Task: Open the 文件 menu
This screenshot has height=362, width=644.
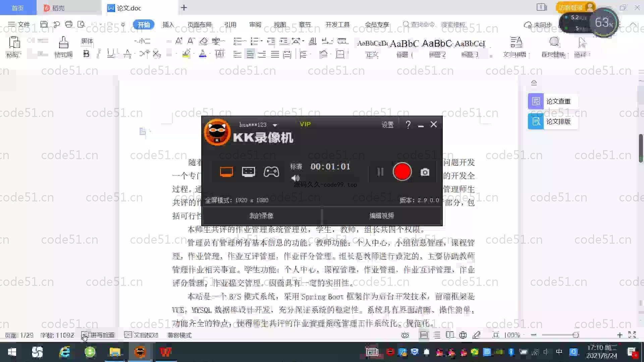Action: (19, 24)
